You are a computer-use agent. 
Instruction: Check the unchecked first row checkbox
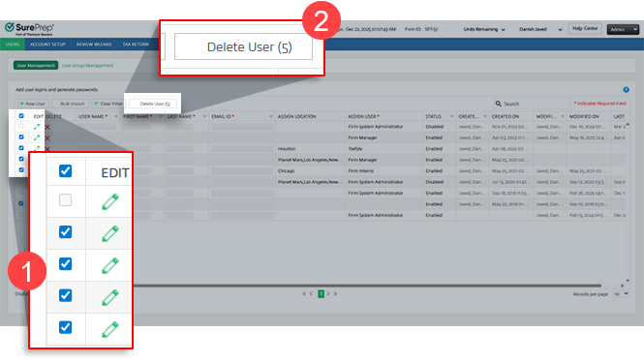click(x=21, y=126)
